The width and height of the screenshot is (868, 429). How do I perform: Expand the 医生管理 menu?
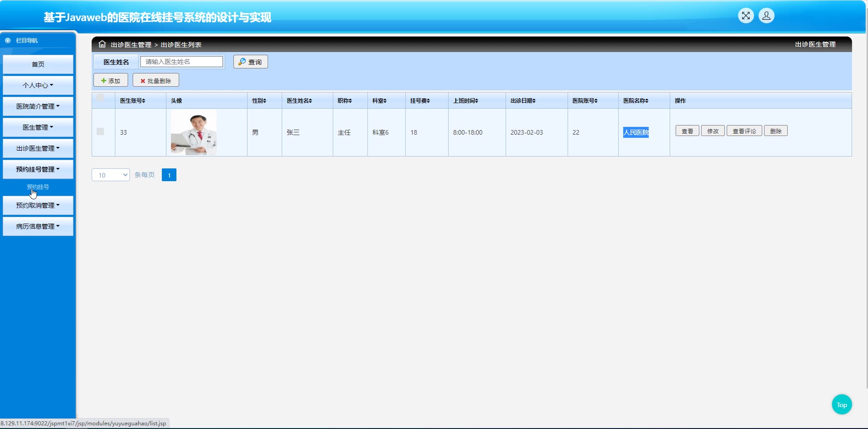(x=38, y=127)
